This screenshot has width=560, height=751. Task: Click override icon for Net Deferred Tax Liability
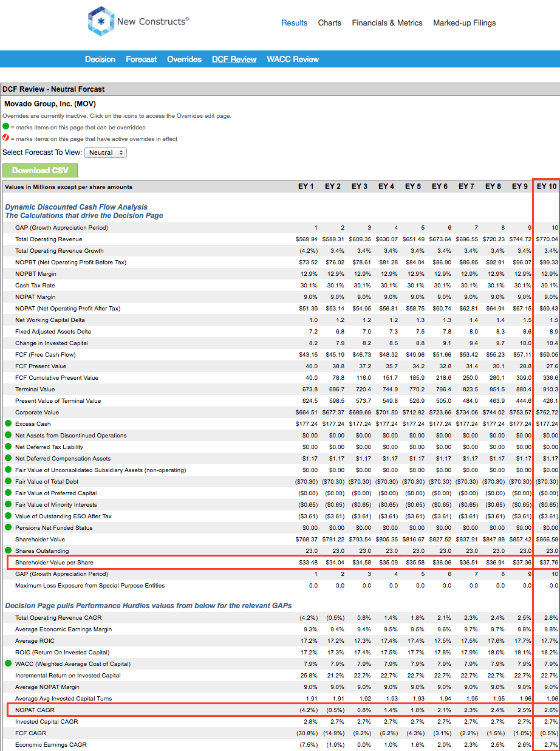pos(8,447)
